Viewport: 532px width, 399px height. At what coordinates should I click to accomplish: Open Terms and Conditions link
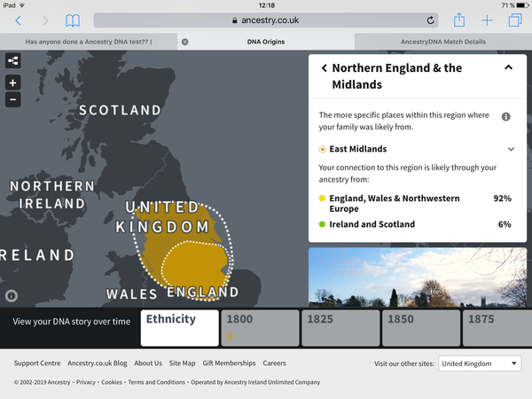156,382
